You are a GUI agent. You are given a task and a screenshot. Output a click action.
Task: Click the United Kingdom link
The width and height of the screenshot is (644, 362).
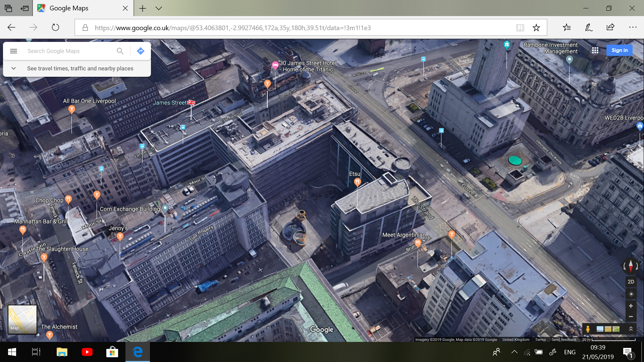(516, 340)
